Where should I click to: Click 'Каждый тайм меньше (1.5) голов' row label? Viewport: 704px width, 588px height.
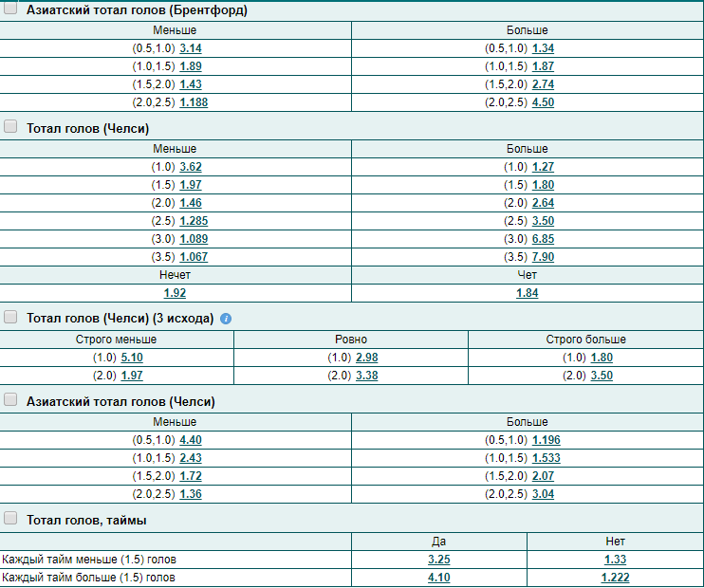[89, 560]
